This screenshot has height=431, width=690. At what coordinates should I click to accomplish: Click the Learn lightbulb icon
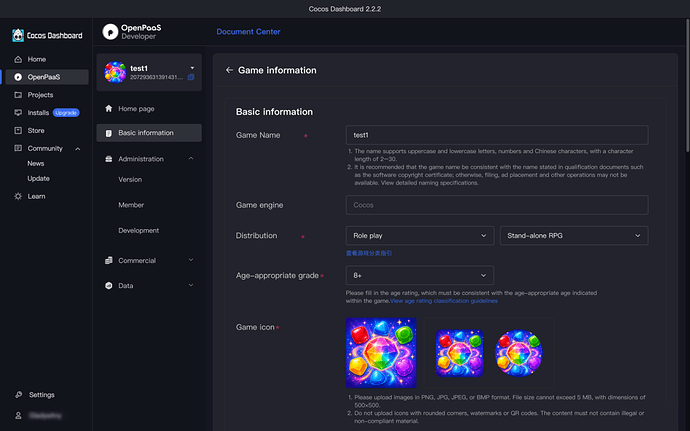[18, 196]
